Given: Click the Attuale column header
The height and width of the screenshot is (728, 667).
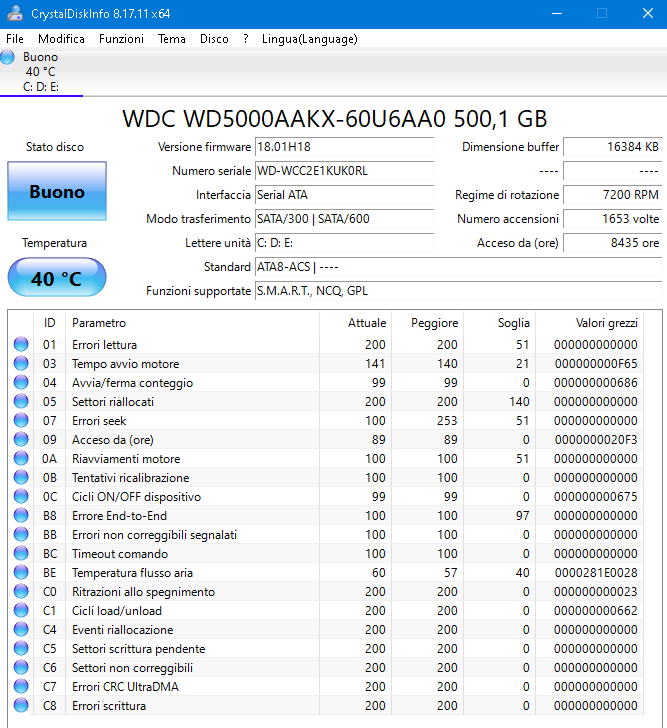Looking at the screenshot, I should (x=356, y=323).
